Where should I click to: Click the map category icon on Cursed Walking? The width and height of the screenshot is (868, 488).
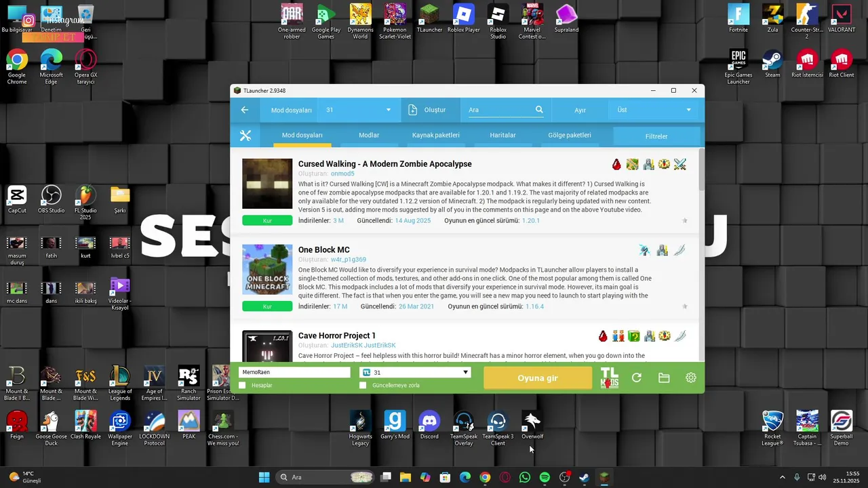pyautogui.click(x=633, y=164)
